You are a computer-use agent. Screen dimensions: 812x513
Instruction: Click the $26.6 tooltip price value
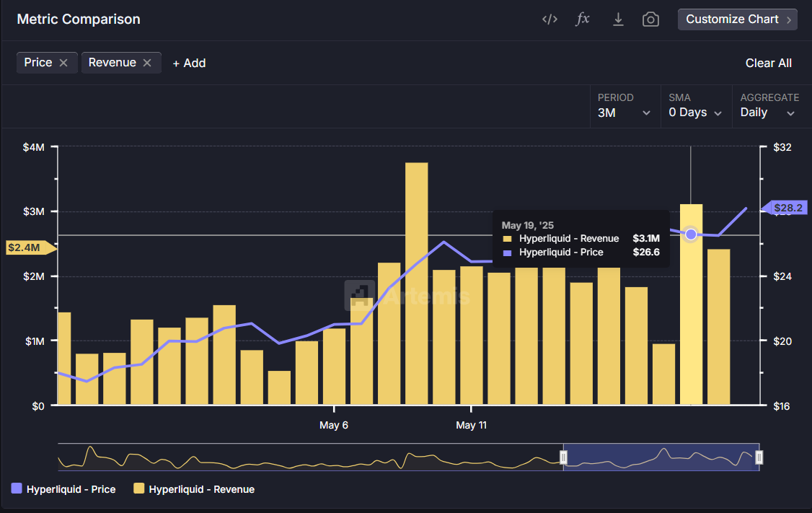click(645, 253)
